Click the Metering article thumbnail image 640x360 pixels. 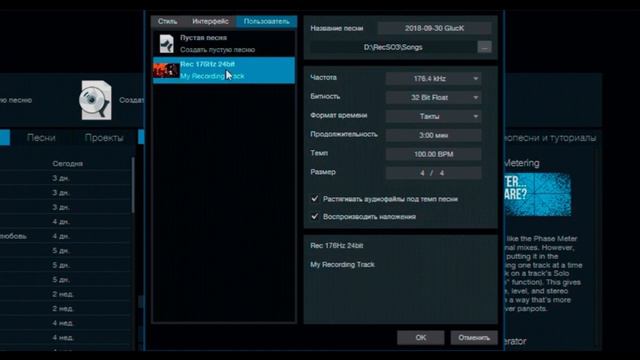(x=537, y=194)
